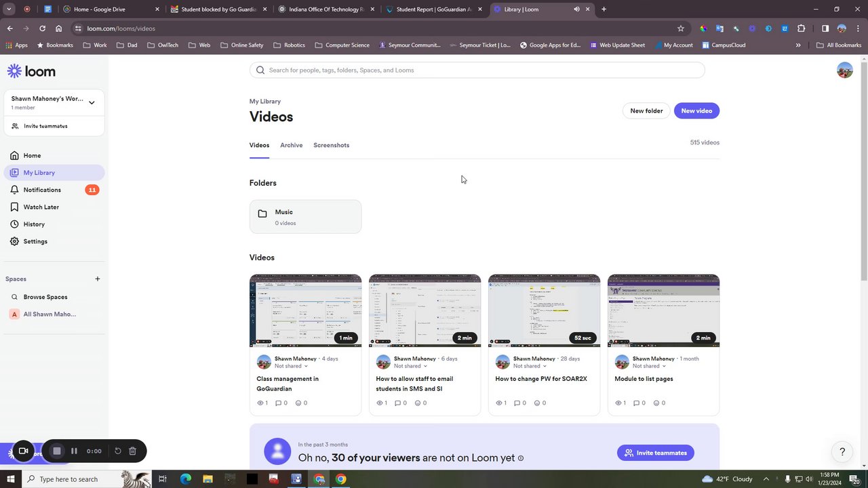Expand Not shared dropdown for Class management
Screen dimensions: 868x488
(x=291, y=366)
